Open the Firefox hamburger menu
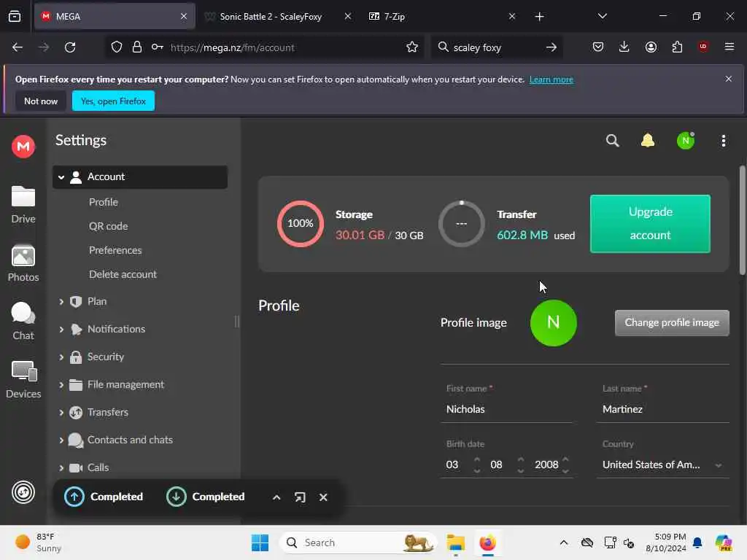Viewport: 747px width, 560px height. (x=729, y=47)
